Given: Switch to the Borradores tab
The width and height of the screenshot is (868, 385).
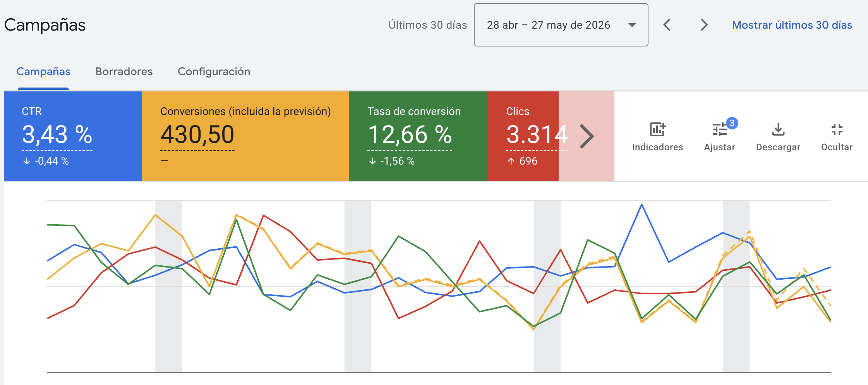Looking at the screenshot, I should coord(124,72).
